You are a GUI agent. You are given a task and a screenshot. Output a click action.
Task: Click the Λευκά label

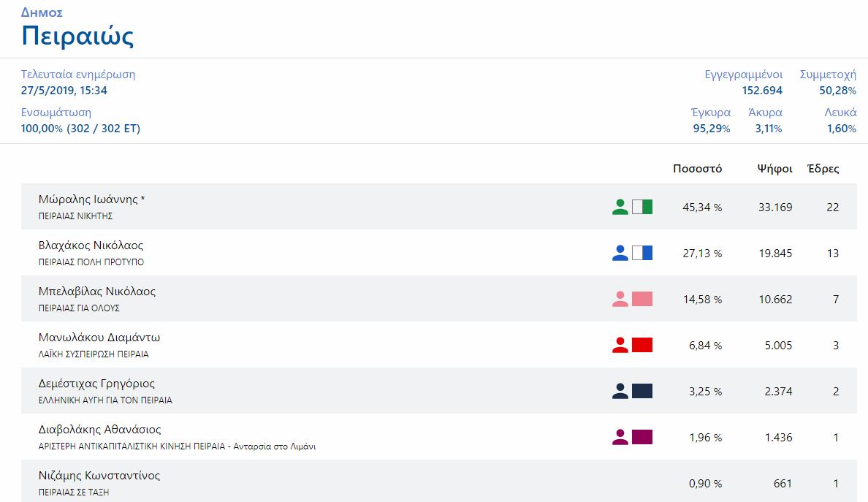pyautogui.click(x=840, y=113)
